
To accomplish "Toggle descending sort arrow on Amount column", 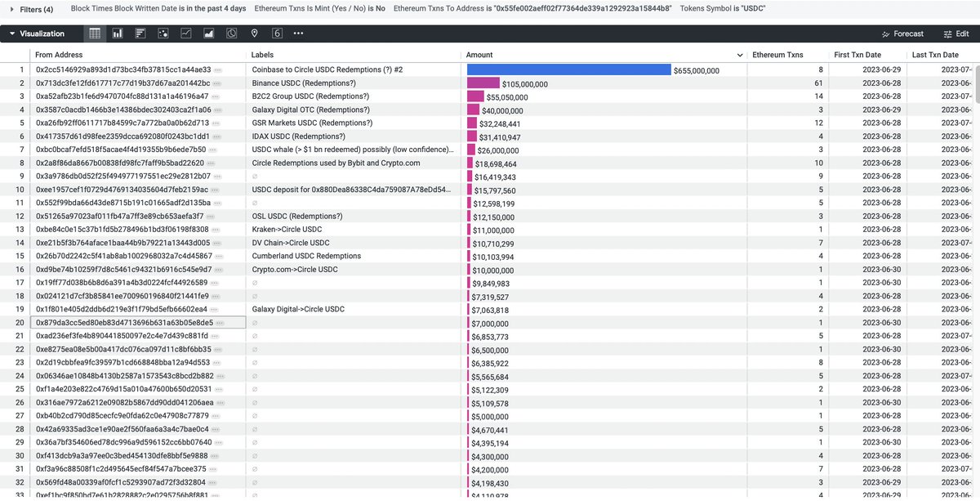I will click(740, 55).
